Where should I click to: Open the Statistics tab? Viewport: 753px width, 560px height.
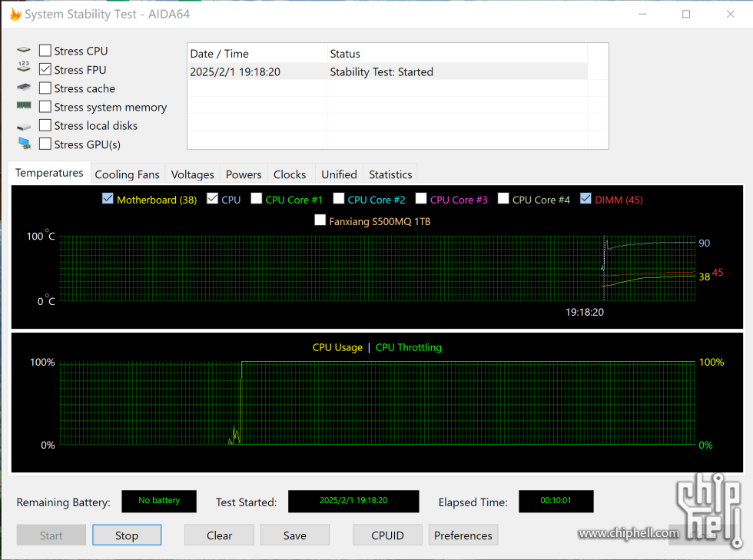[390, 174]
